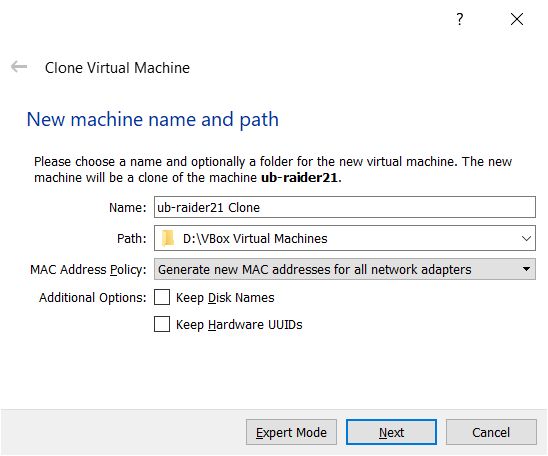Select the D:\VBox Virtual Machines path text

point(255,239)
